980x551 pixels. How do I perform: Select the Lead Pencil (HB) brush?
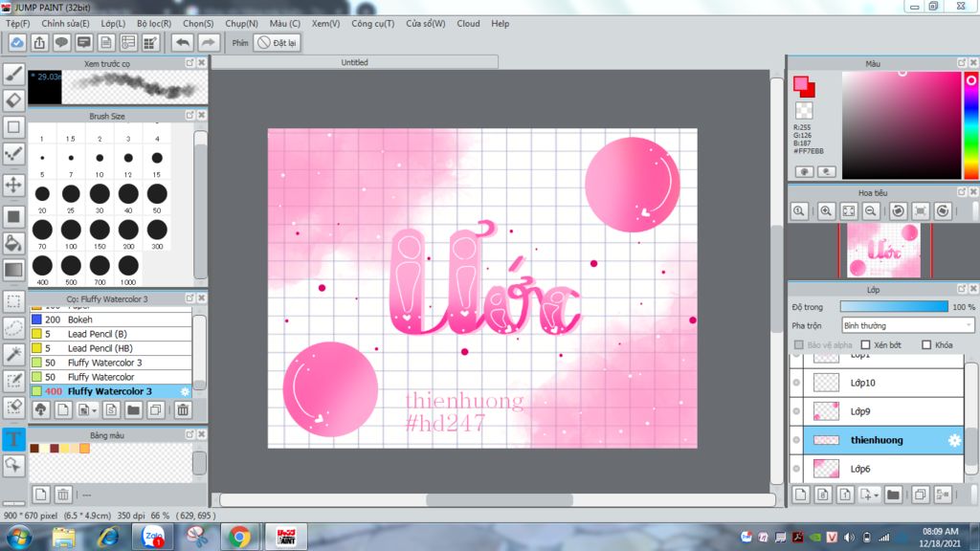[111, 348]
